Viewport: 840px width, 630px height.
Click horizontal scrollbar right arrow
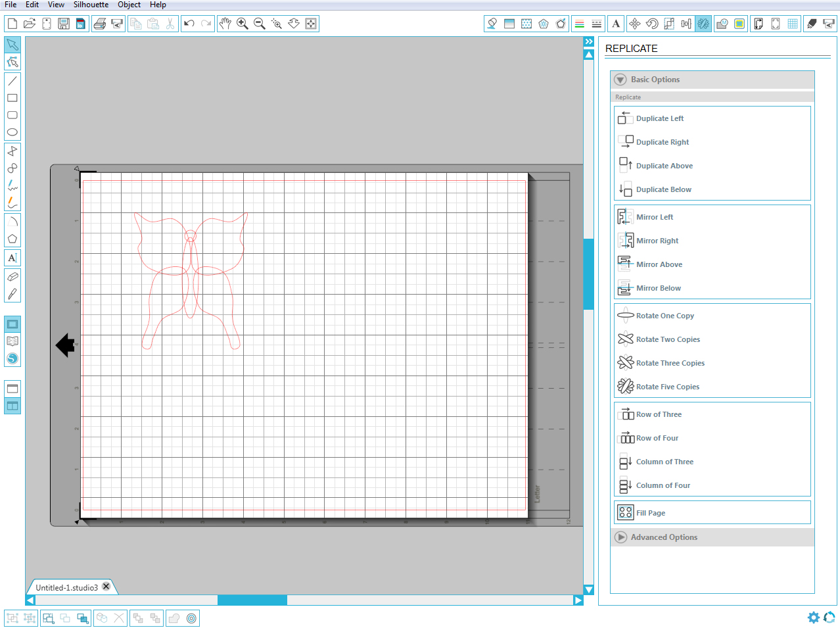pyautogui.click(x=578, y=600)
